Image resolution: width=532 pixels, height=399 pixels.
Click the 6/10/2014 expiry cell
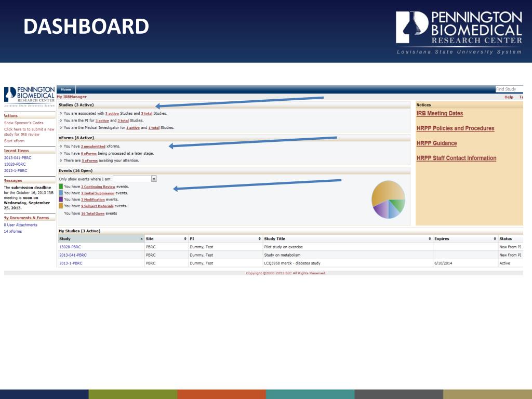point(443,263)
